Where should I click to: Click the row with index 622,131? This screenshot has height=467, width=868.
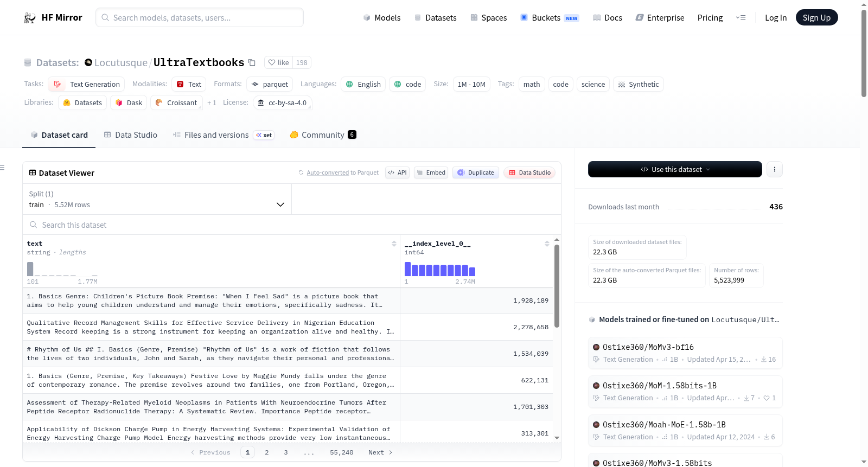(x=288, y=380)
